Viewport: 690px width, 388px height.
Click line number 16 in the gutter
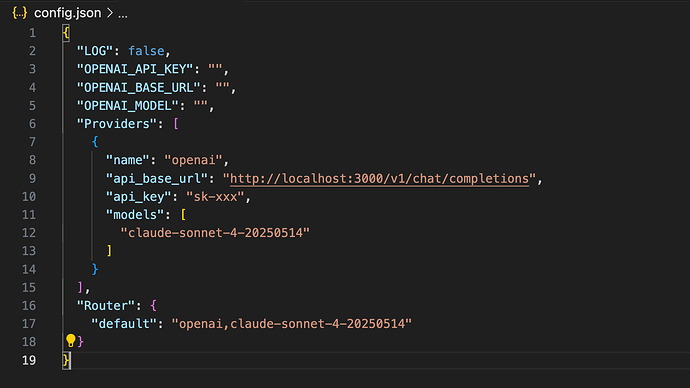29,305
